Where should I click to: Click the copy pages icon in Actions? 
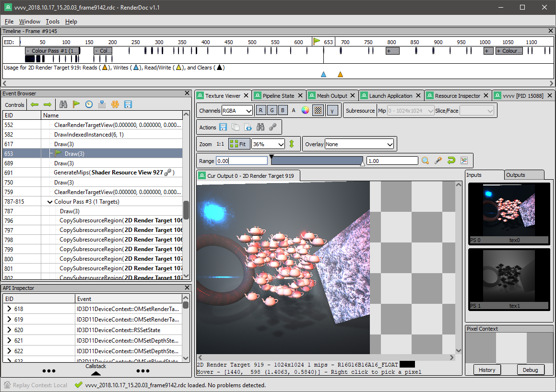pyautogui.click(x=236, y=127)
